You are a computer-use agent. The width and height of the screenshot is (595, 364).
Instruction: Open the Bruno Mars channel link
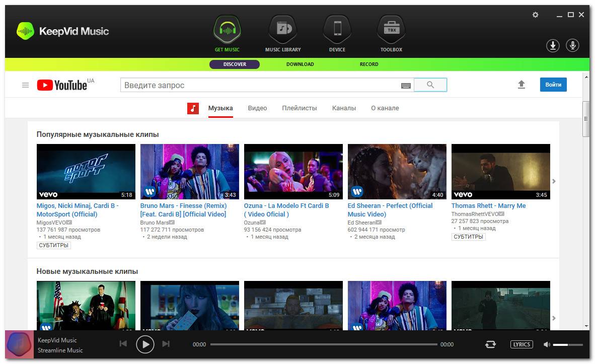coord(155,223)
